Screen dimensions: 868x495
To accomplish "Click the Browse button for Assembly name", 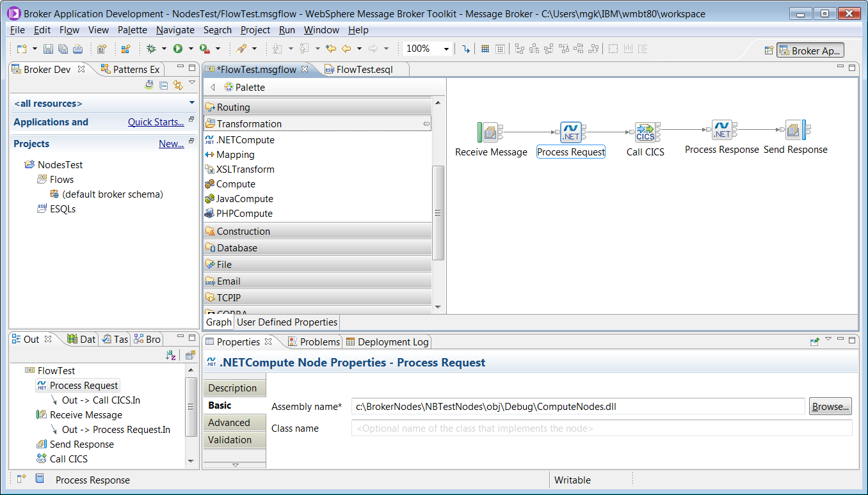I will point(831,406).
